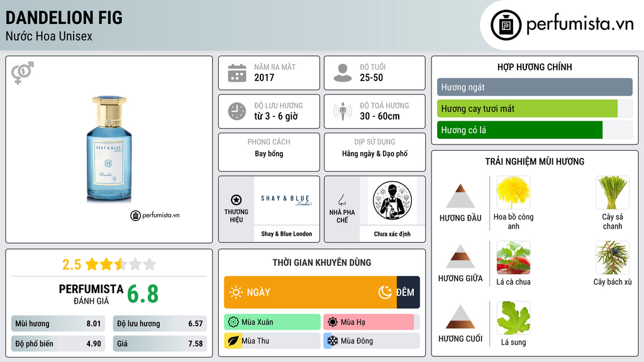The width and height of the screenshot is (644, 362).
Task: Click the Hương cuối pyramid icon
Action: click(x=460, y=317)
